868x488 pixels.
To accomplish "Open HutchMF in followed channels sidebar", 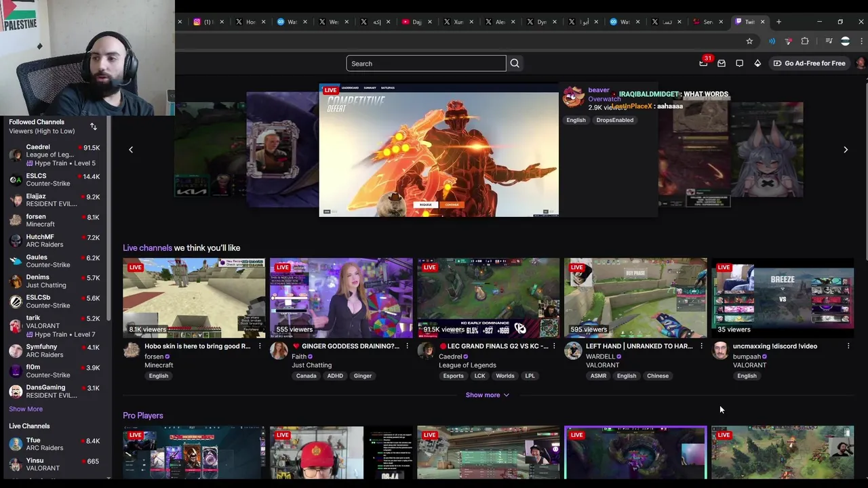I will [56, 241].
